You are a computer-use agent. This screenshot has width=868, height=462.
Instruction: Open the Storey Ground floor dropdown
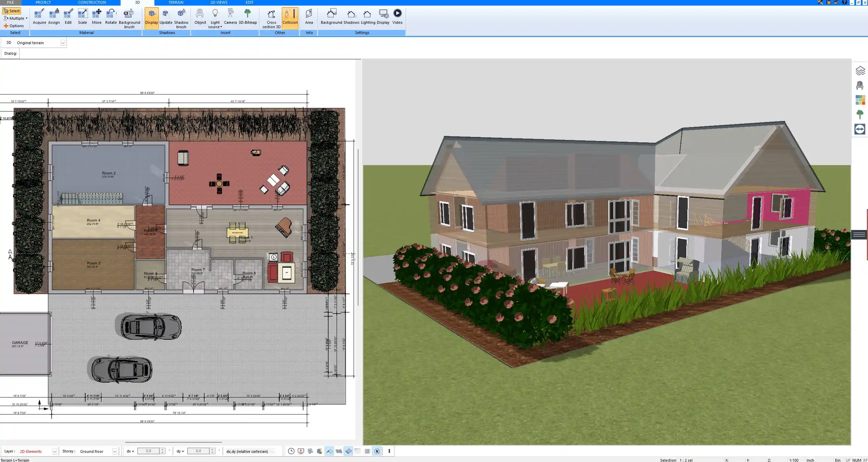115,451
